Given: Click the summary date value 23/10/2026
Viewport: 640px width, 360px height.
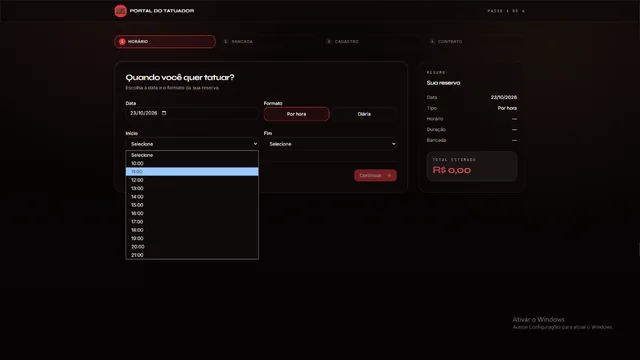Looking at the screenshot, I should click(x=504, y=98).
